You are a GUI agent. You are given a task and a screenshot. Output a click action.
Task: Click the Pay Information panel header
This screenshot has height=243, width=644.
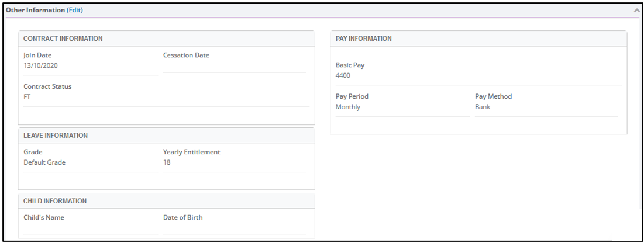[478, 39]
